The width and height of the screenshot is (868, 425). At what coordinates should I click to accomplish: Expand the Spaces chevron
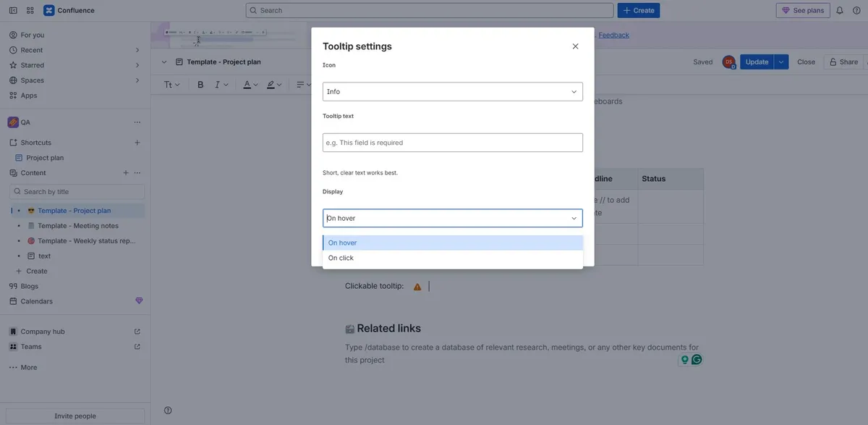137,80
